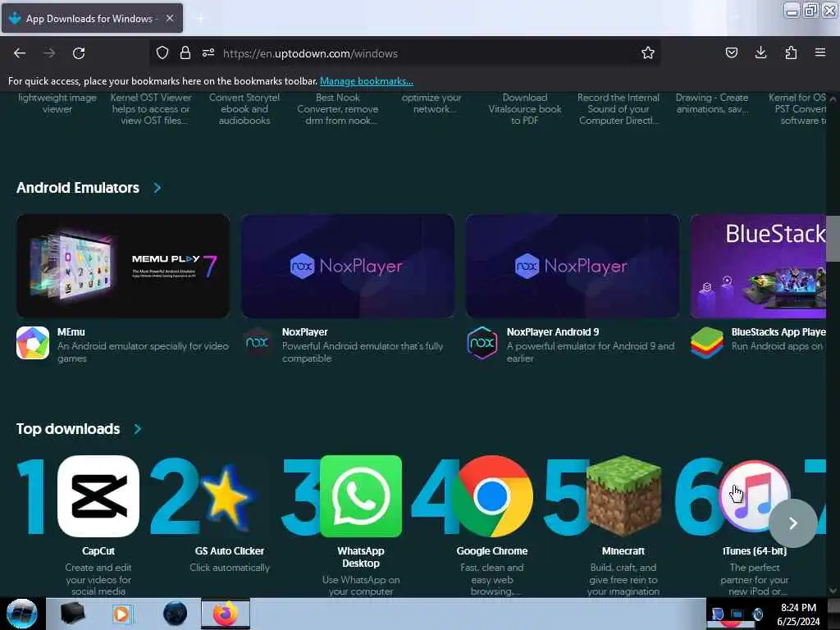840x630 pixels.
Task: Click the GS Auto Clicker star icon
Action: point(226,496)
